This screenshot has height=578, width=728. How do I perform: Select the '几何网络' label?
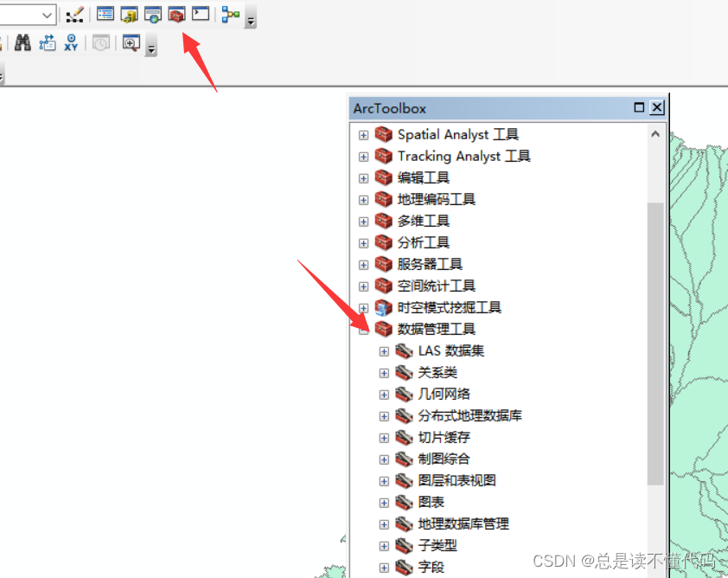pos(444,394)
